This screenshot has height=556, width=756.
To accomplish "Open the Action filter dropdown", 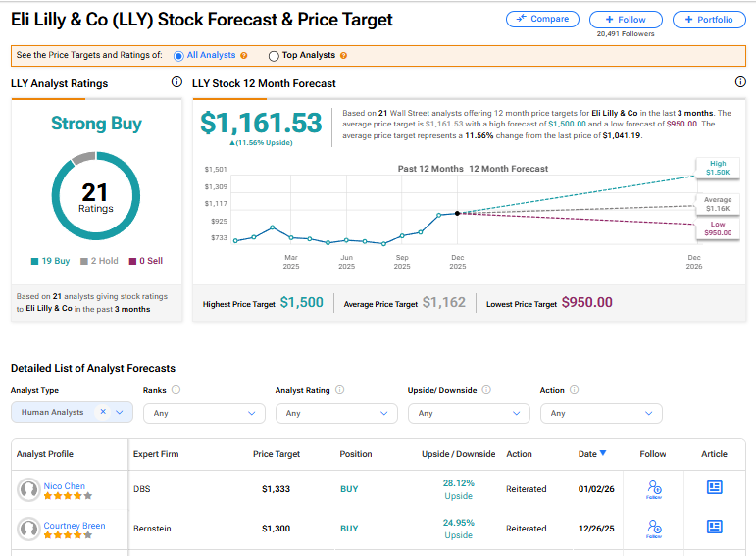I will coord(600,413).
